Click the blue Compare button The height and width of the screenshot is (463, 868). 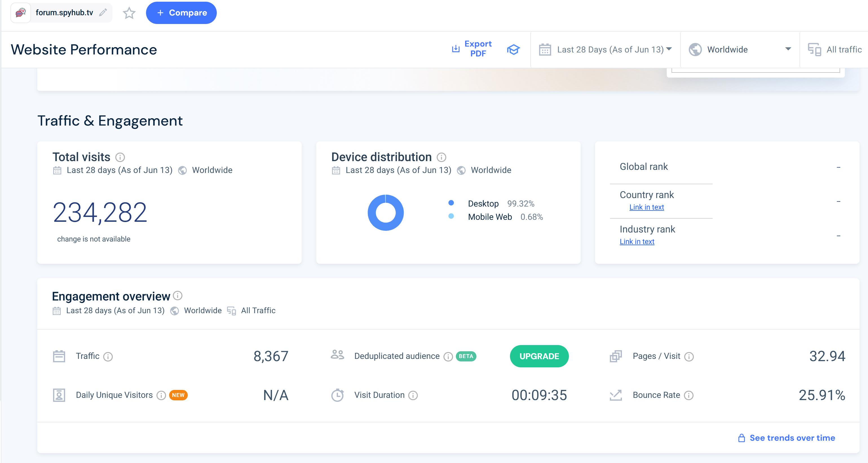click(181, 13)
